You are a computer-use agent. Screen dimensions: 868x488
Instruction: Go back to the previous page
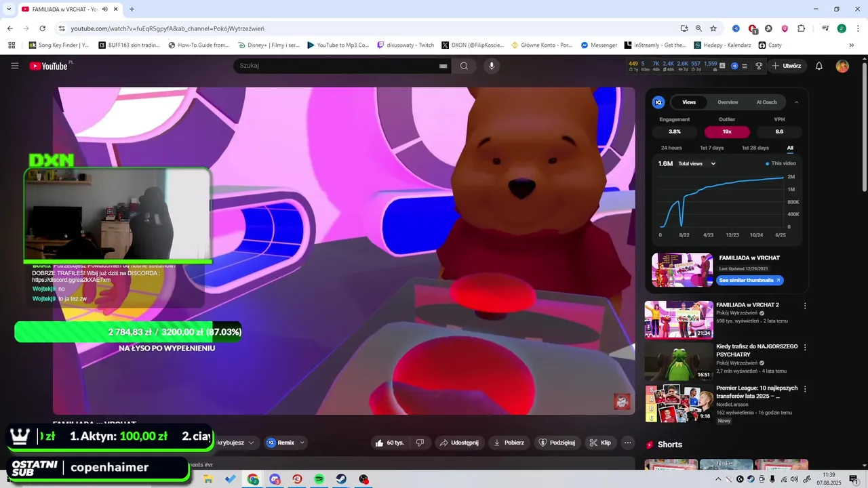click(10, 28)
